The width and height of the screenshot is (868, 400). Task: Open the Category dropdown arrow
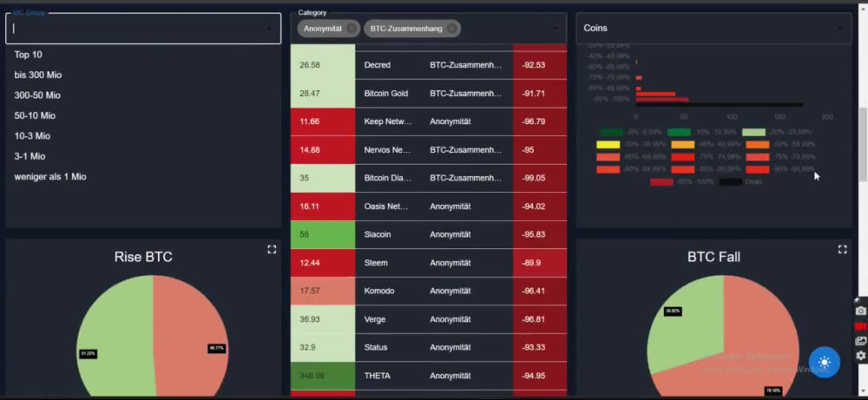pyautogui.click(x=555, y=29)
